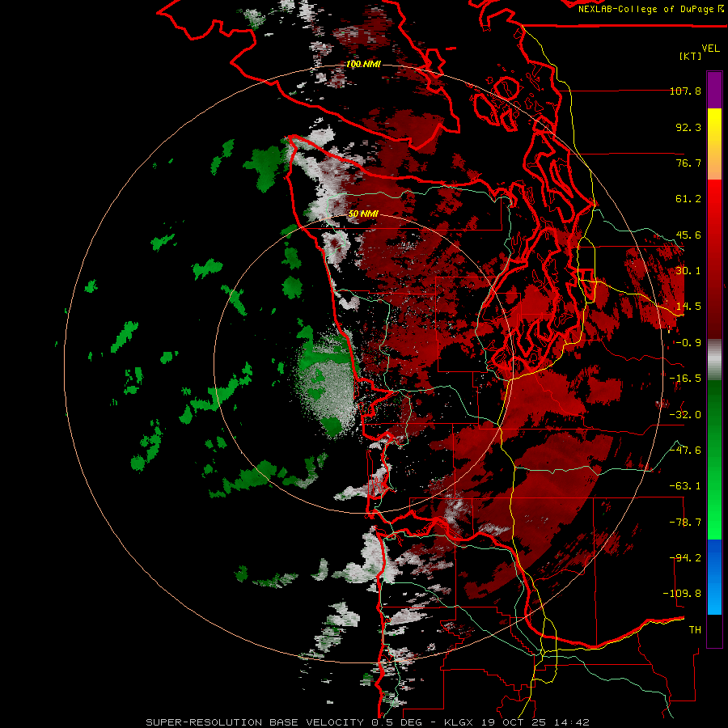This screenshot has height=728, width=728.
Task: Click the 107.8 velocity scale value
Action: pos(685,91)
